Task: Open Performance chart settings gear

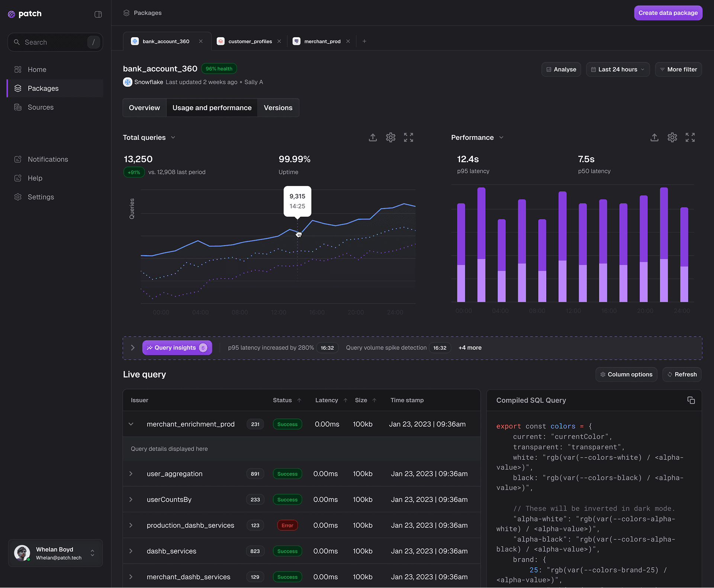Action: [672, 137]
